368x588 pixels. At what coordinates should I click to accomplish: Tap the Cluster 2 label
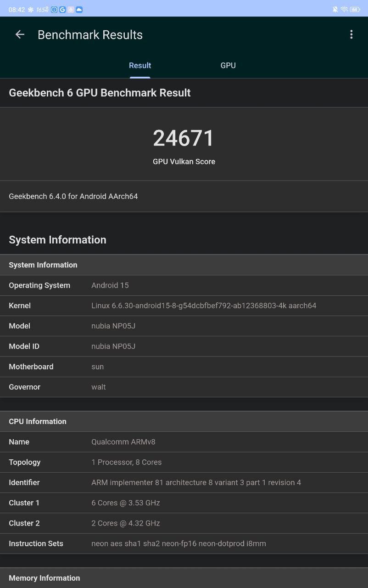[24, 523]
